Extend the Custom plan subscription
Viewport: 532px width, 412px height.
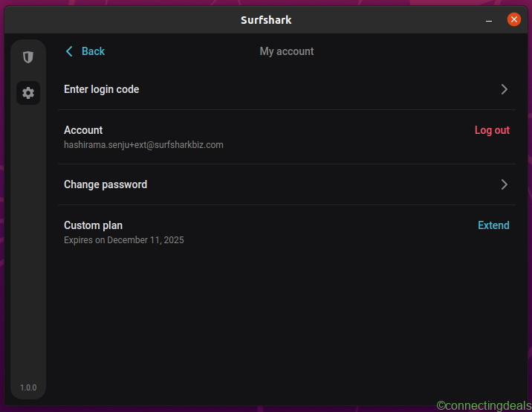(493, 225)
